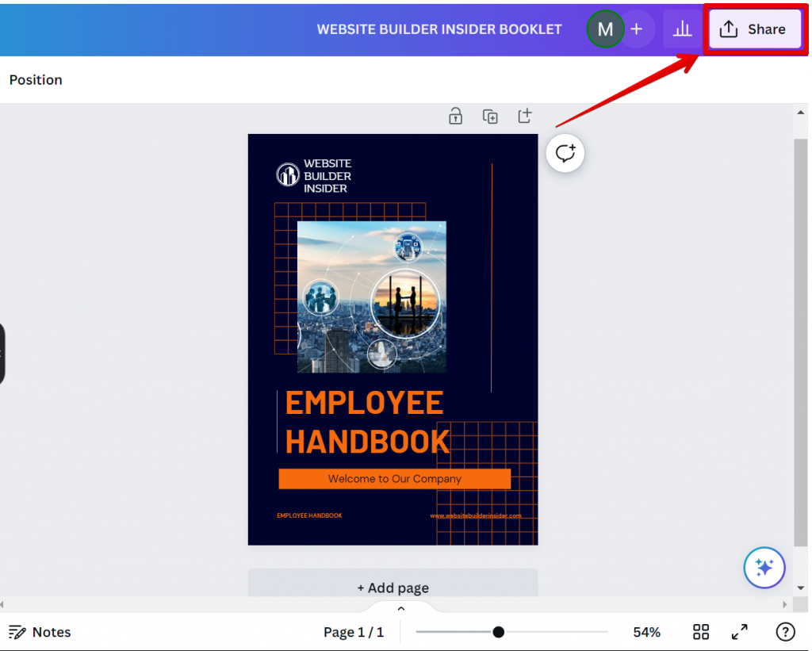
Task: Open the Insights analytics icon
Action: pos(682,29)
